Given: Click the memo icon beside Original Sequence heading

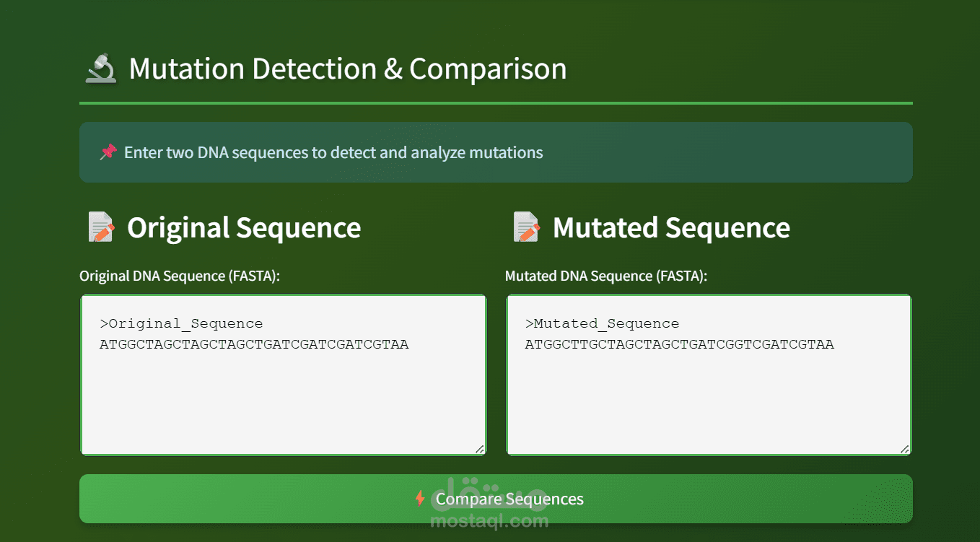Looking at the screenshot, I should [102, 227].
